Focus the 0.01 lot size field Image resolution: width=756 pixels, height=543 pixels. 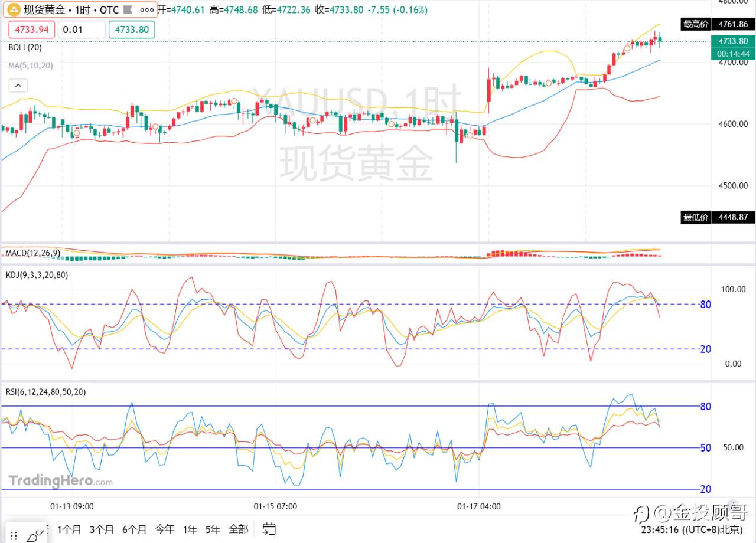click(82, 30)
